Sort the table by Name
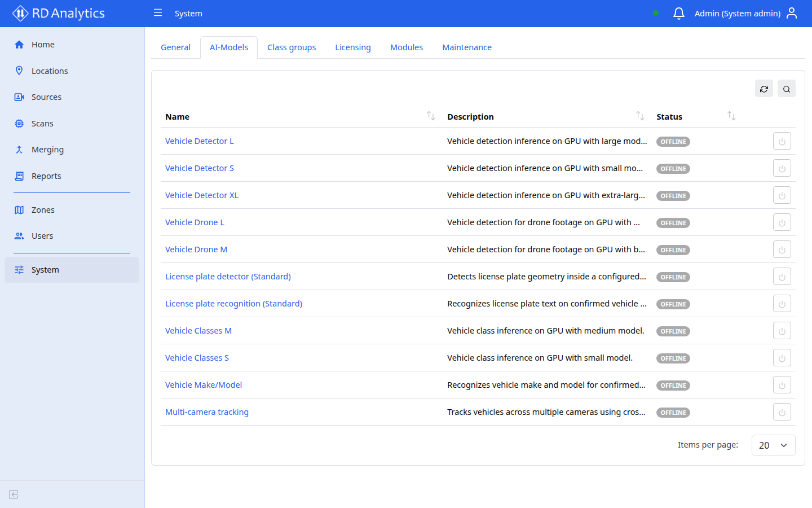 431,116
